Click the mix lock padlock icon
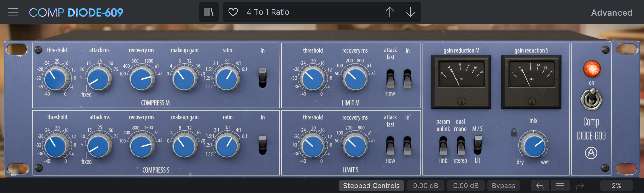644x193 pixels. coord(514,132)
